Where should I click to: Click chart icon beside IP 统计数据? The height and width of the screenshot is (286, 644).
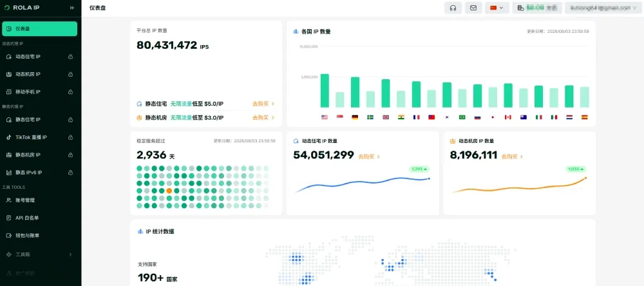(x=140, y=231)
